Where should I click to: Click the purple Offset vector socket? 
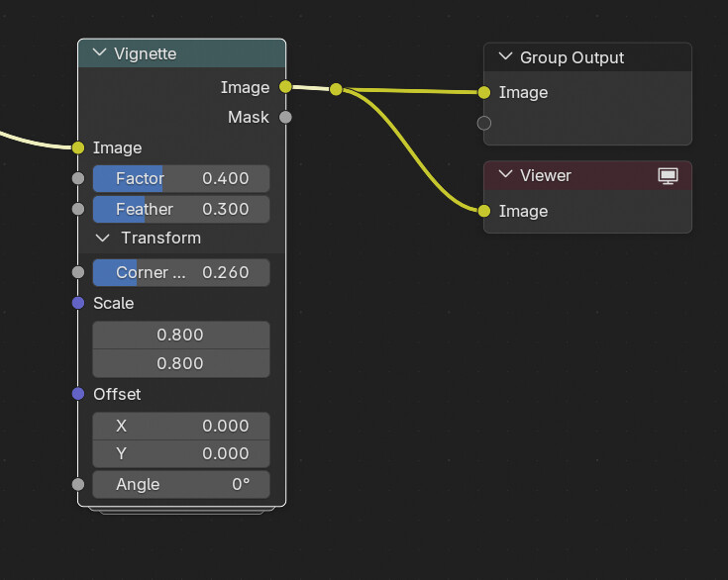click(78, 394)
